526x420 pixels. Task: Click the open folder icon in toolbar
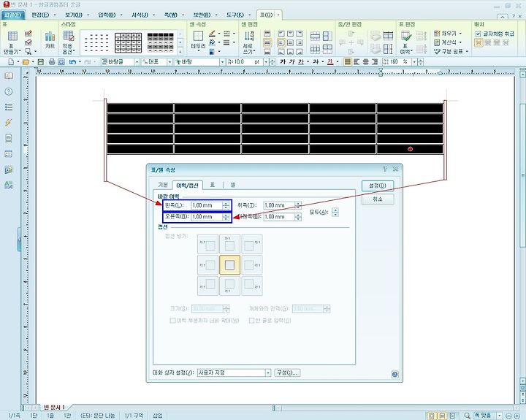(x=26, y=62)
